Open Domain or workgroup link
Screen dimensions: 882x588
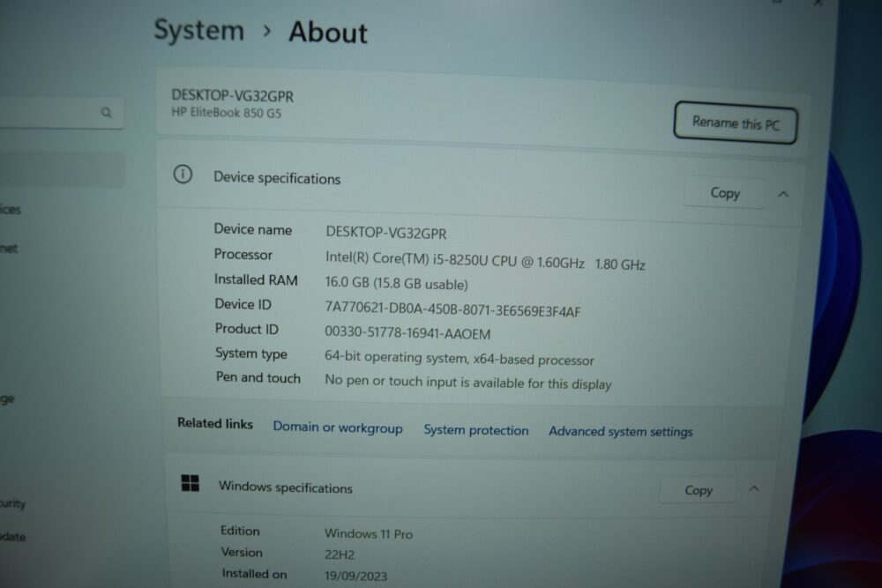pyautogui.click(x=338, y=428)
